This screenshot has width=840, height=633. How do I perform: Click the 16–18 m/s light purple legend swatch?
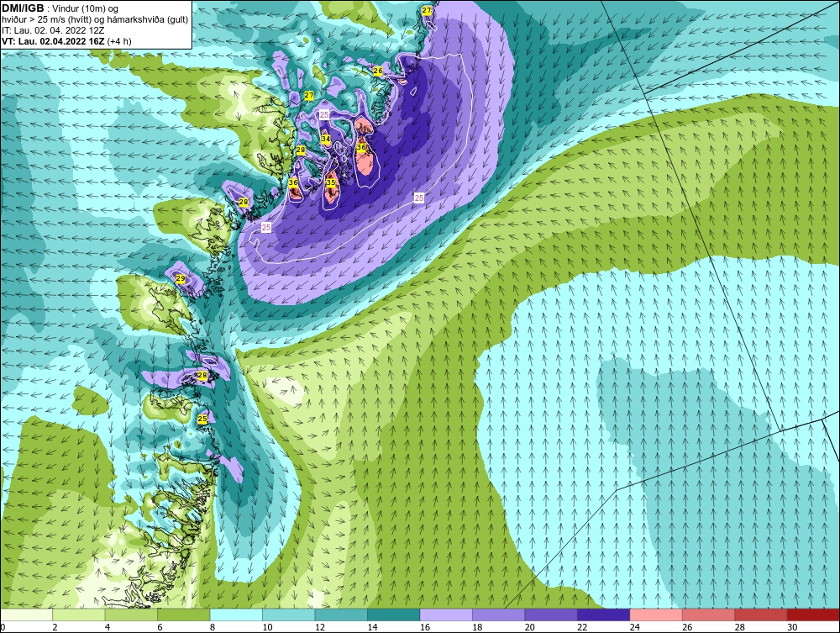446,615
